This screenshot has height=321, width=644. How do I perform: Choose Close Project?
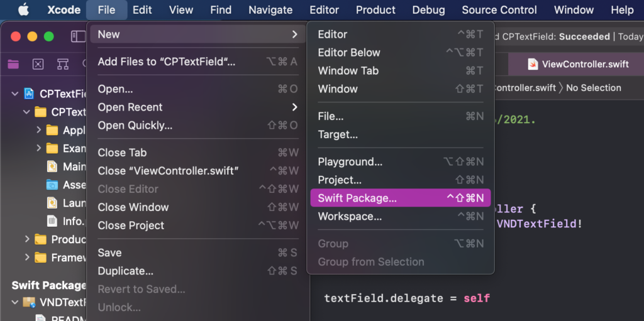click(197, 226)
